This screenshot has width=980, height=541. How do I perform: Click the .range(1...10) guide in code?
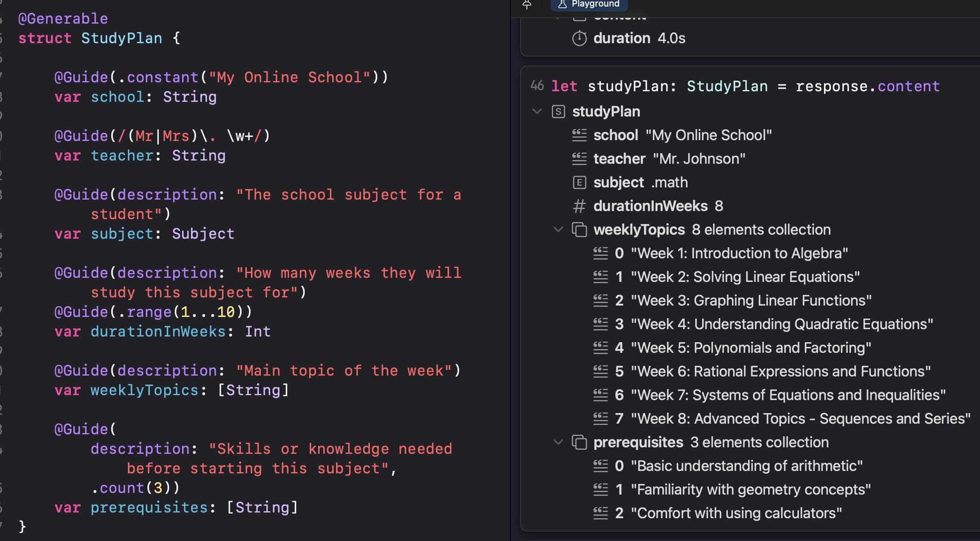point(153,312)
